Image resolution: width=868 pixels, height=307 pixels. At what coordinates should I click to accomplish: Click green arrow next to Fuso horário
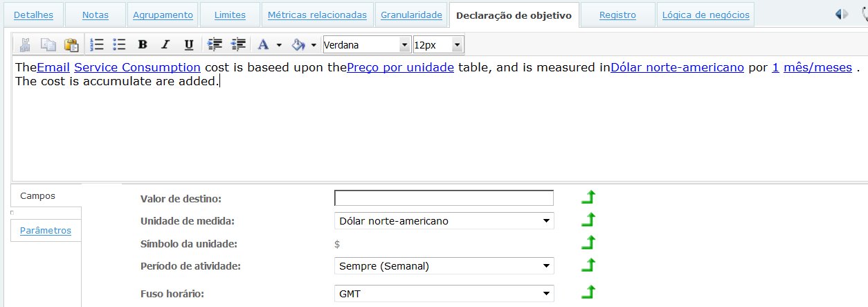tap(588, 292)
